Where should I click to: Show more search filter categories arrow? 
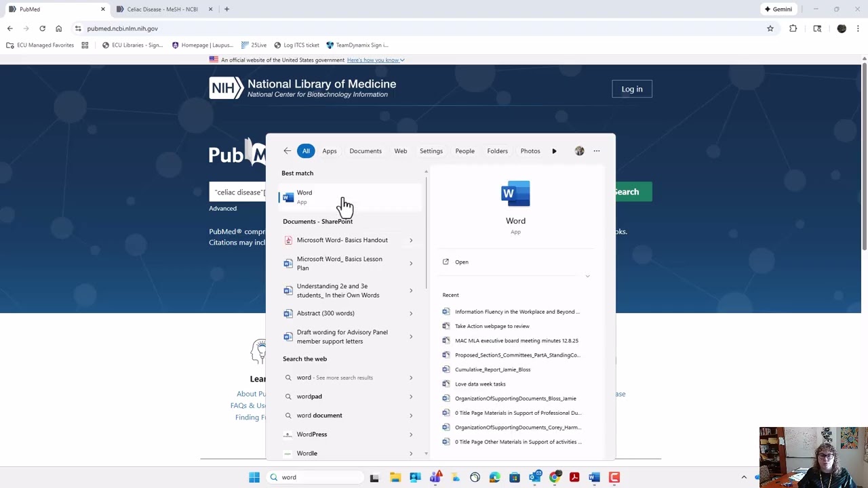[554, 151]
